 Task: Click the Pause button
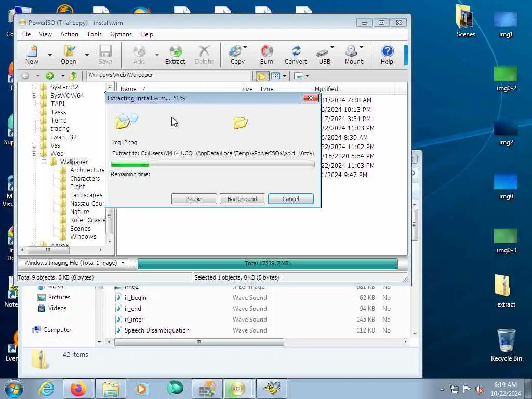194,199
